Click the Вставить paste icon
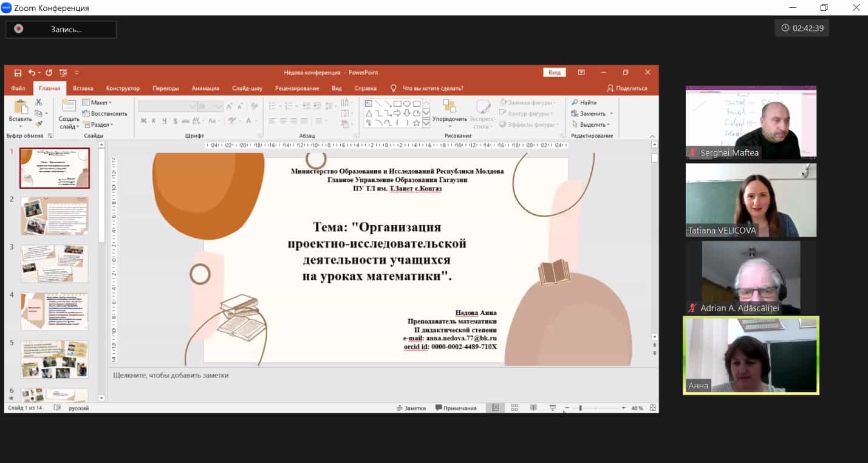 coord(20,111)
